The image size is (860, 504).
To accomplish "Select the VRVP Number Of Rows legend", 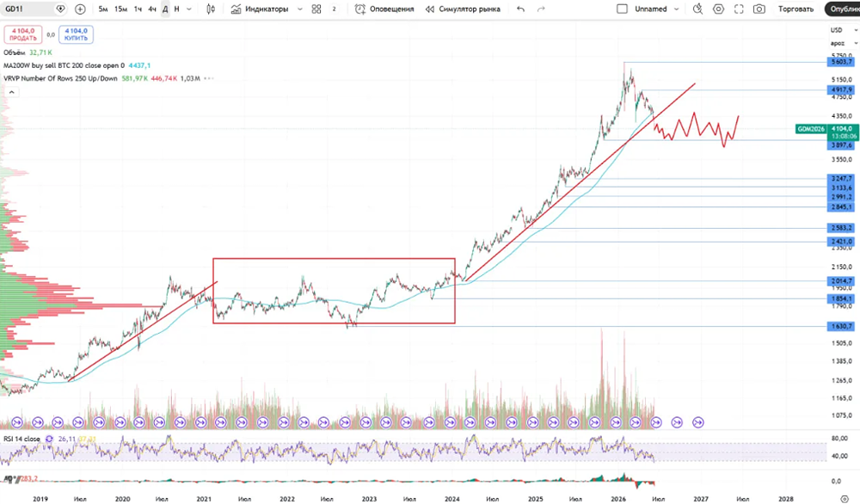I will 60,78.
